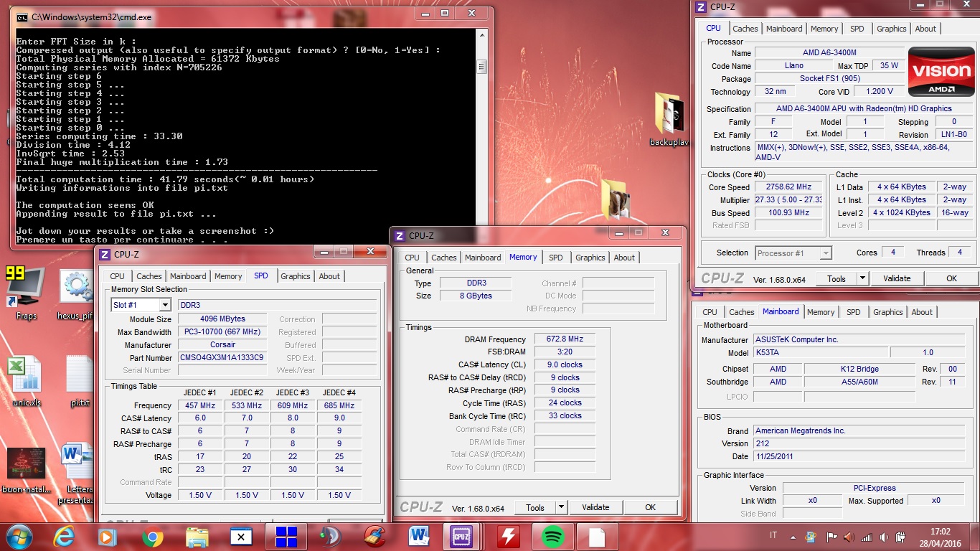Click the Core Speed value 2758.62 MHz

pyautogui.click(x=787, y=187)
